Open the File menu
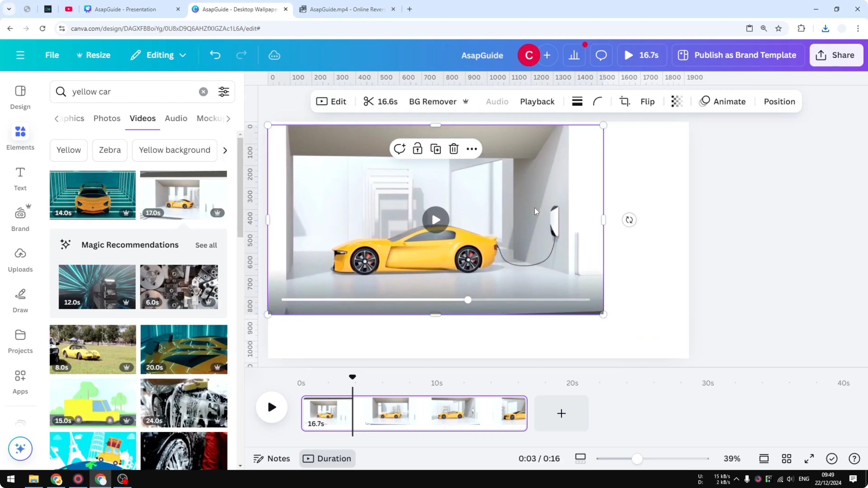 point(52,55)
